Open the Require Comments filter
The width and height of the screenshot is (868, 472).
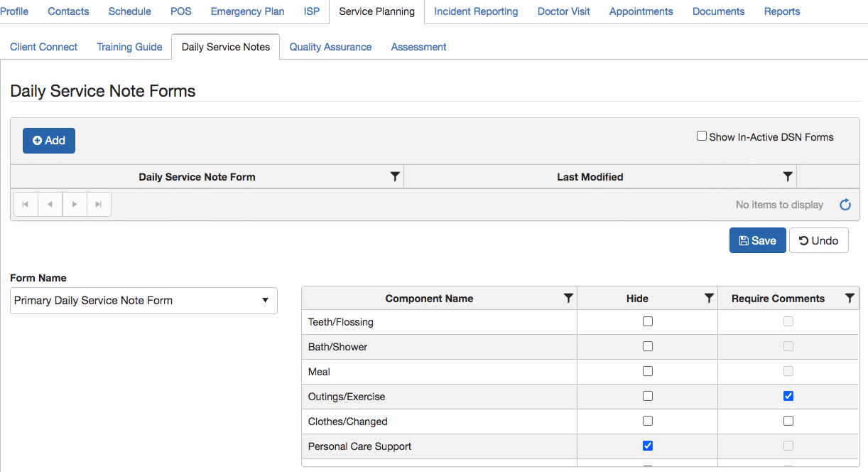[x=850, y=298]
